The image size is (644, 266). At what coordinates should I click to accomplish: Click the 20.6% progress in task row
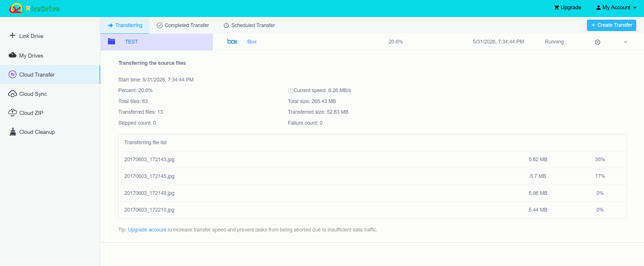(396, 42)
